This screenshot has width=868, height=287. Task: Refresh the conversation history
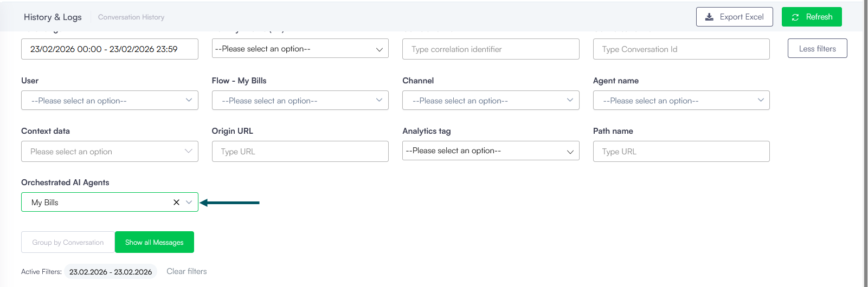811,17
